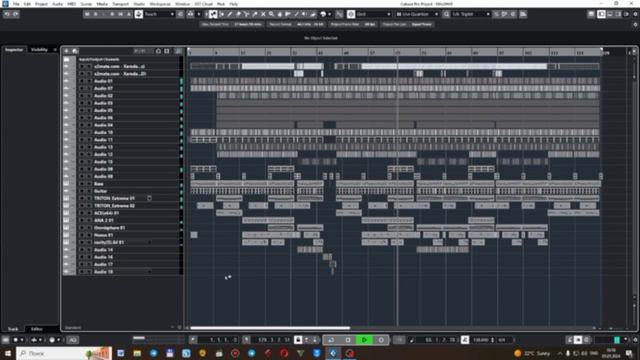Image resolution: width=640 pixels, height=360 pixels.
Task: Solo the Audio 07 track
Action: tap(88, 89)
